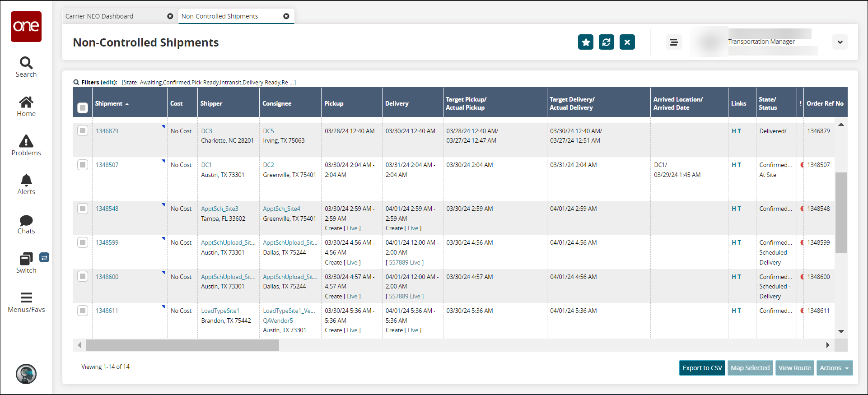Open context triangle for shipment 1346879

tap(163, 126)
